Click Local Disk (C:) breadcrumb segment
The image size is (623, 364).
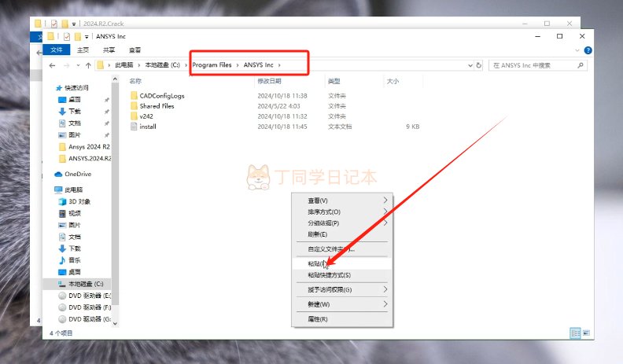point(163,65)
